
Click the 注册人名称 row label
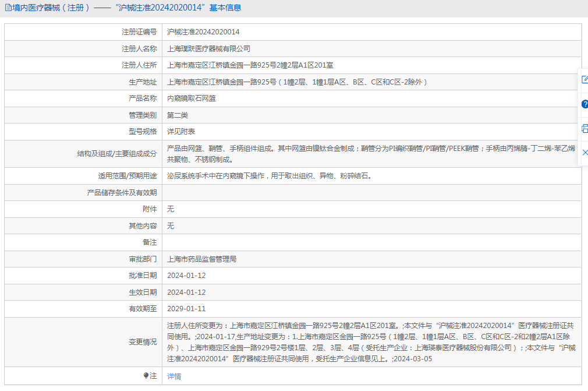[x=139, y=49]
